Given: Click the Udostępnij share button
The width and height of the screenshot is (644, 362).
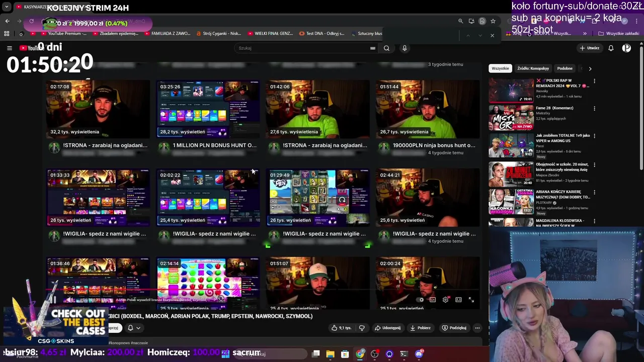Looking at the screenshot, I should (387, 328).
